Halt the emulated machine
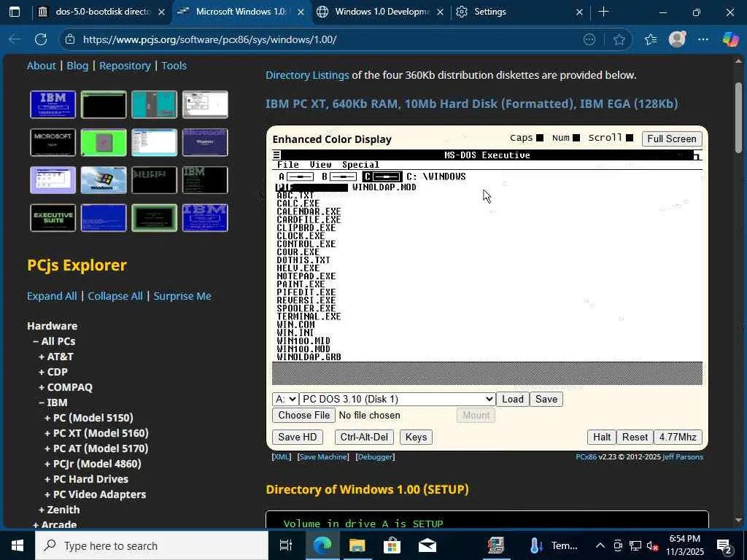Viewport: 747px width, 560px height. [x=602, y=437]
